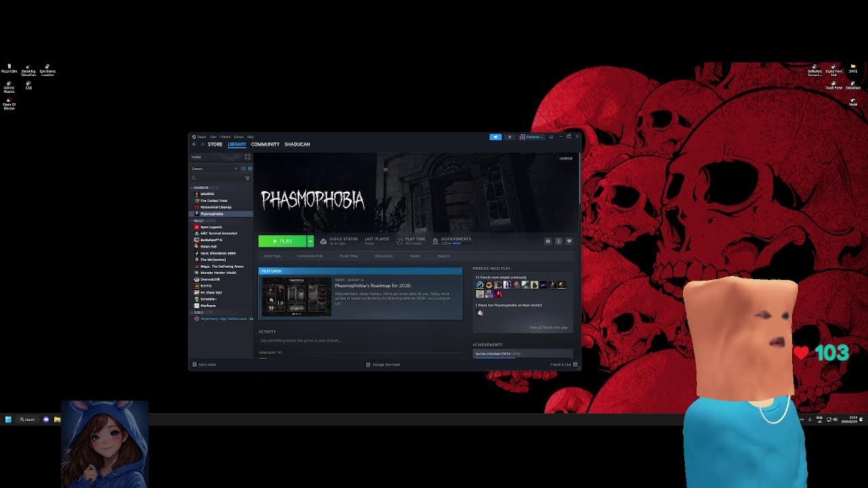Image resolution: width=868 pixels, height=488 pixels.
Task: Open the Shaducan account dropdown
Action: click(x=532, y=137)
